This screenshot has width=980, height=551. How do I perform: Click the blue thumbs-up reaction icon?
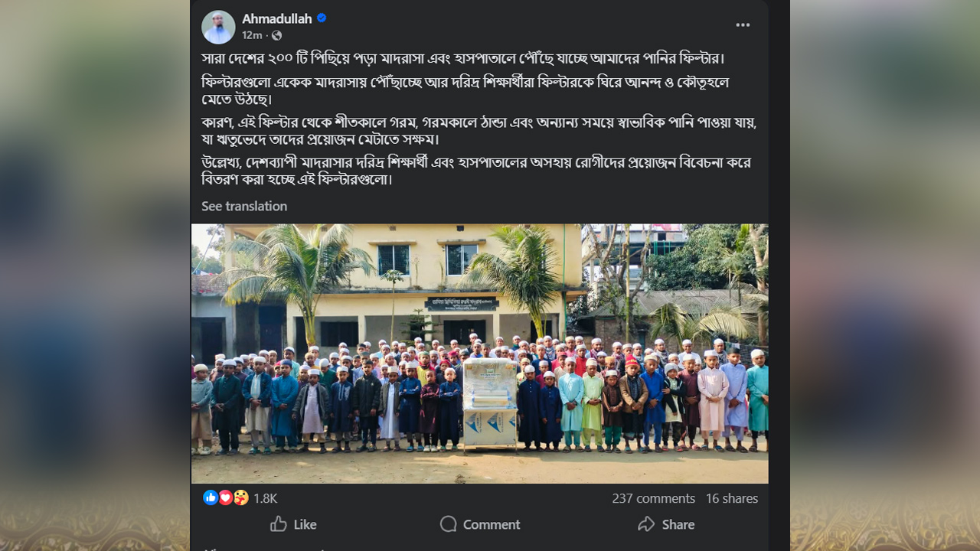(211, 497)
